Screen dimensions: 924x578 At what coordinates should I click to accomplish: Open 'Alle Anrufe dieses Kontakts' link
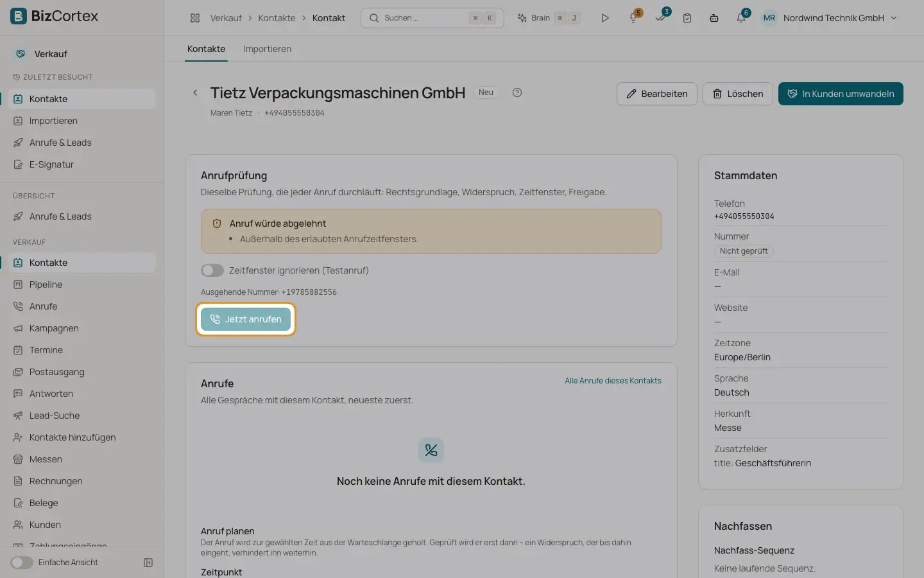pos(613,381)
